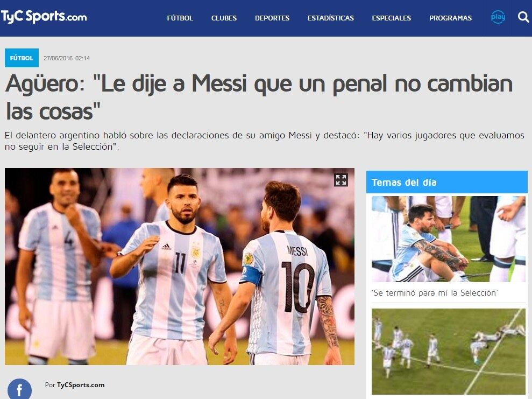532x399 pixels.
Task: Open the FÚTBOL menu
Action: coord(180,18)
